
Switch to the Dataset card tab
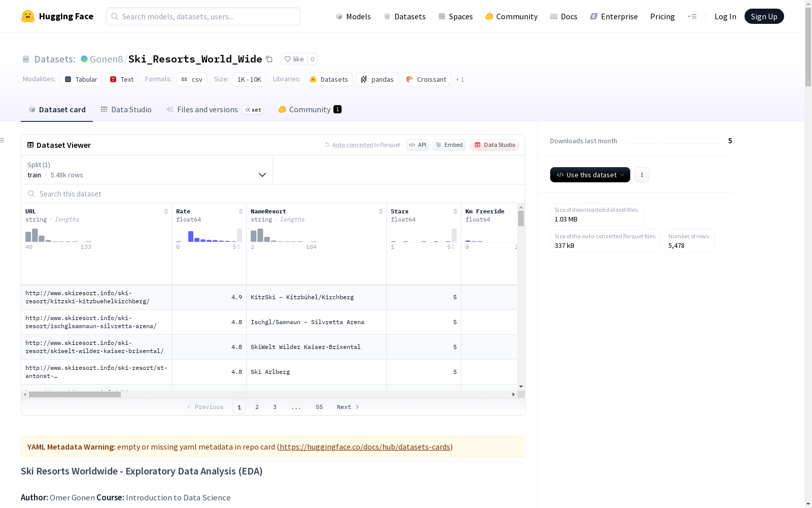(x=57, y=109)
